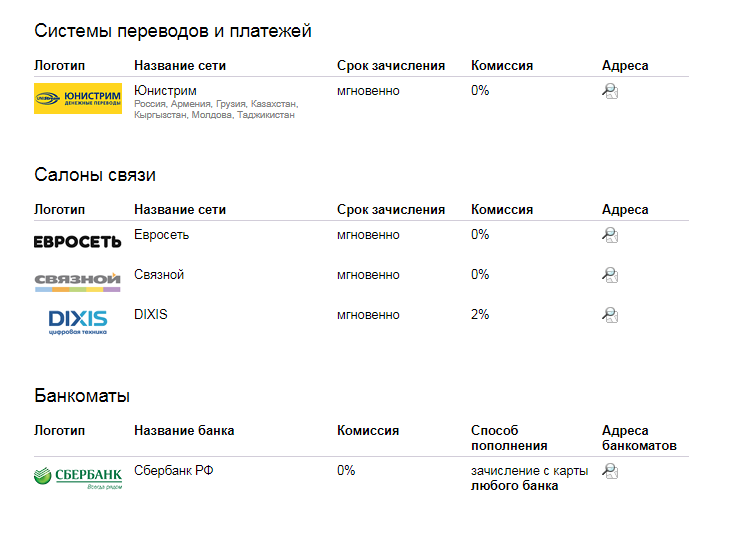Select the Связной network name text
This screenshot has width=730, height=539.
(x=159, y=275)
